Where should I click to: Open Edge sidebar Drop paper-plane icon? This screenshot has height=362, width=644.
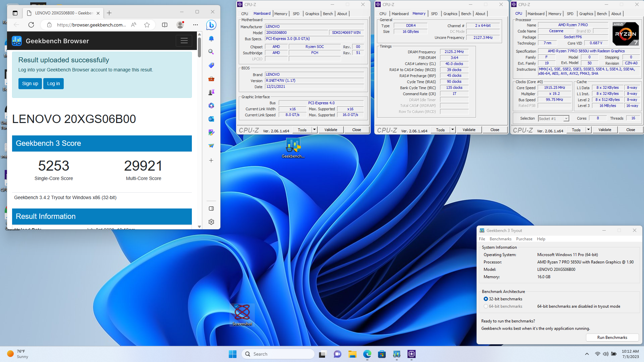(211, 146)
